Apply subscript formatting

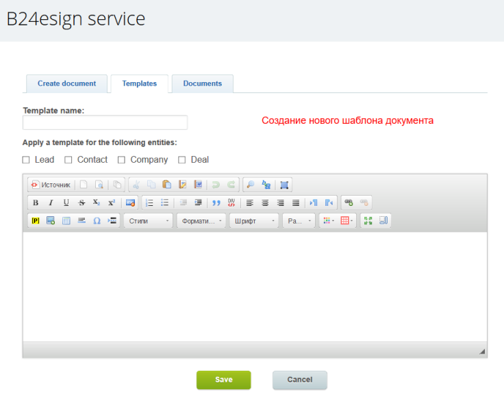[97, 202]
